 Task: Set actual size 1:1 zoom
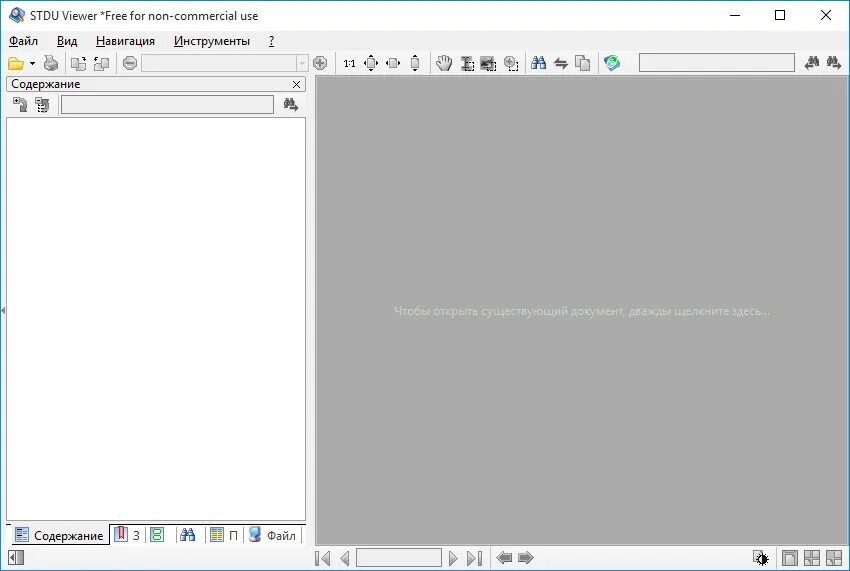click(350, 63)
